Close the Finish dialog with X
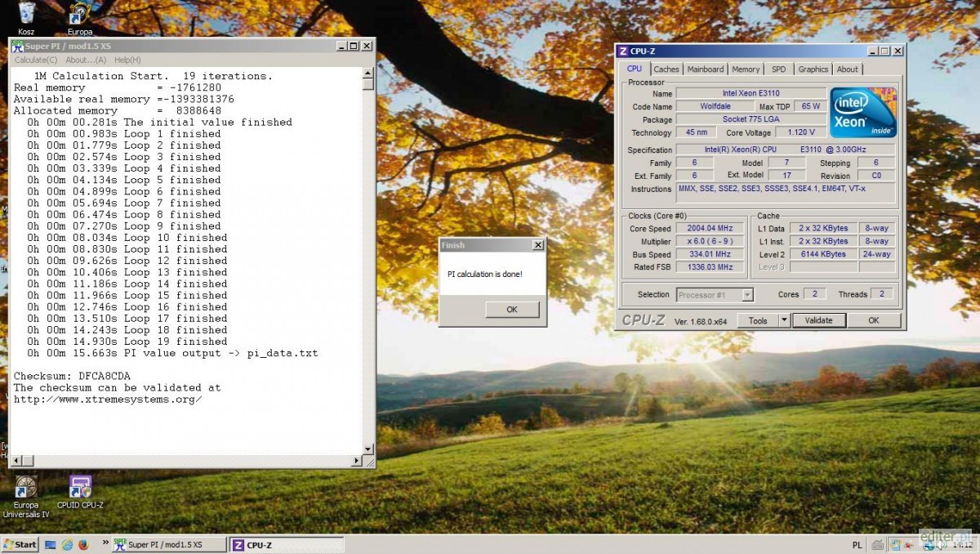980x554 pixels. click(537, 245)
